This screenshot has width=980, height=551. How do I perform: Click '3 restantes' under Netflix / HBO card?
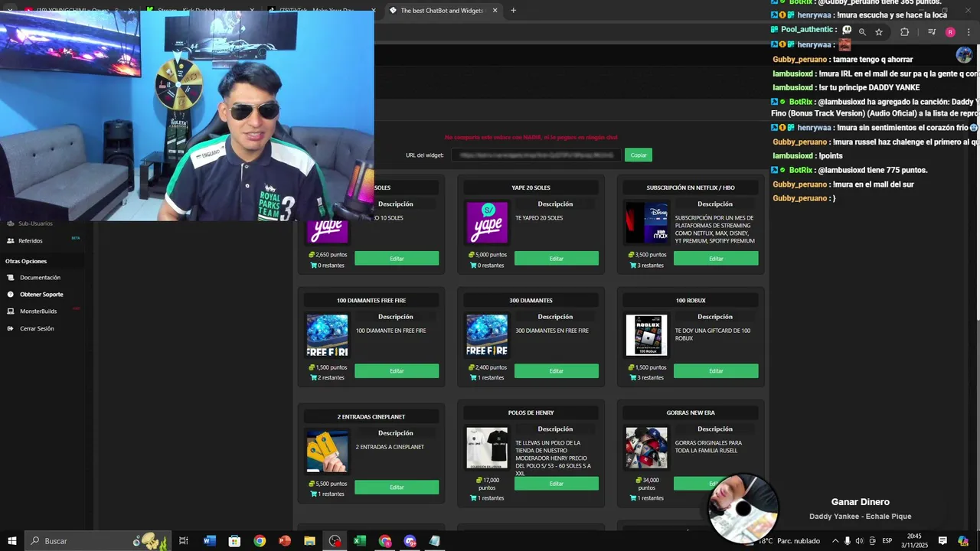(647, 266)
